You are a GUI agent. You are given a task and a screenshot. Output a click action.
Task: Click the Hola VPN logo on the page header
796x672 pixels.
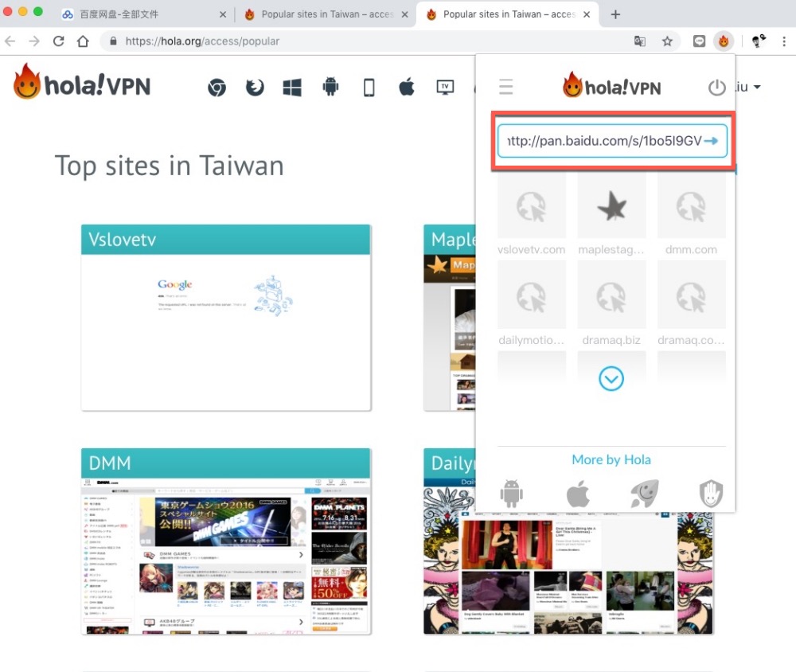coord(82,83)
